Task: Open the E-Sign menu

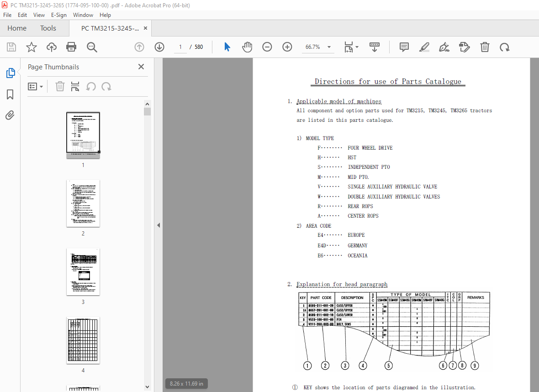Action: 59,15
